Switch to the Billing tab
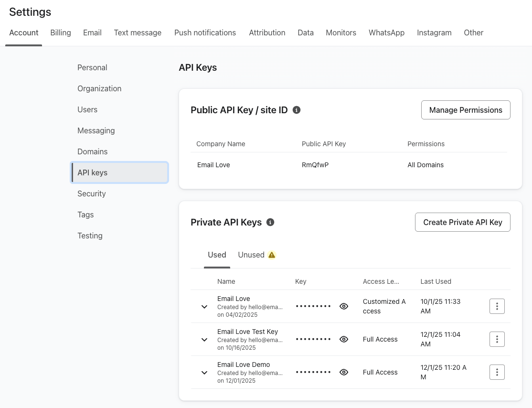 click(61, 32)
